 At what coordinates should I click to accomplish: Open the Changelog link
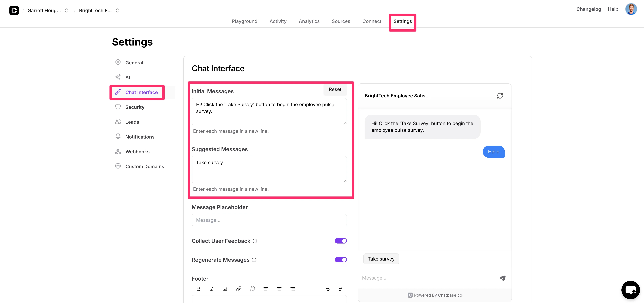588,9
